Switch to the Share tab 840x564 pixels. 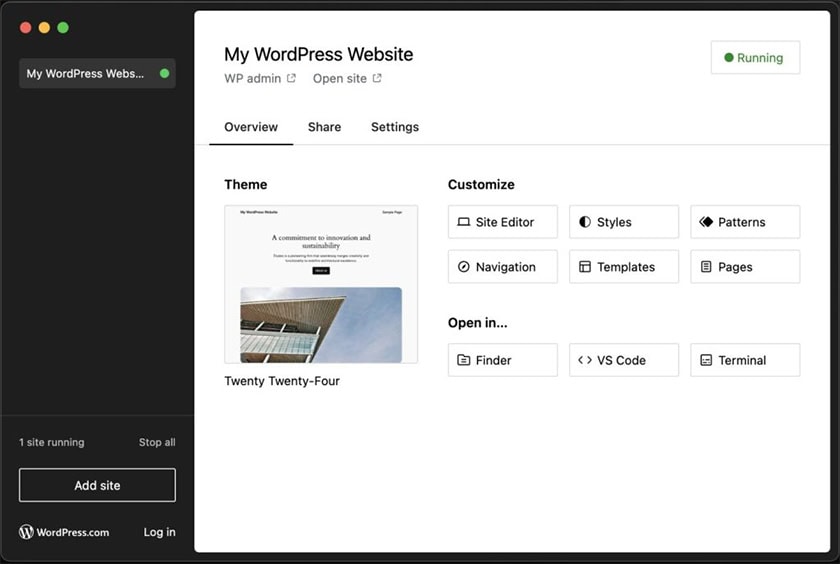(324, 127)
